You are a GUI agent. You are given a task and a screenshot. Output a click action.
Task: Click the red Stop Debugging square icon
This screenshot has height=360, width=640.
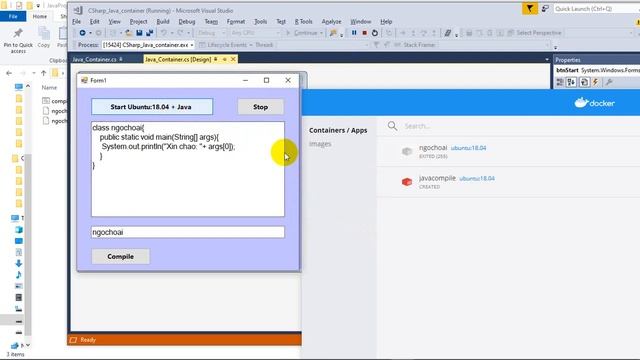364,33
